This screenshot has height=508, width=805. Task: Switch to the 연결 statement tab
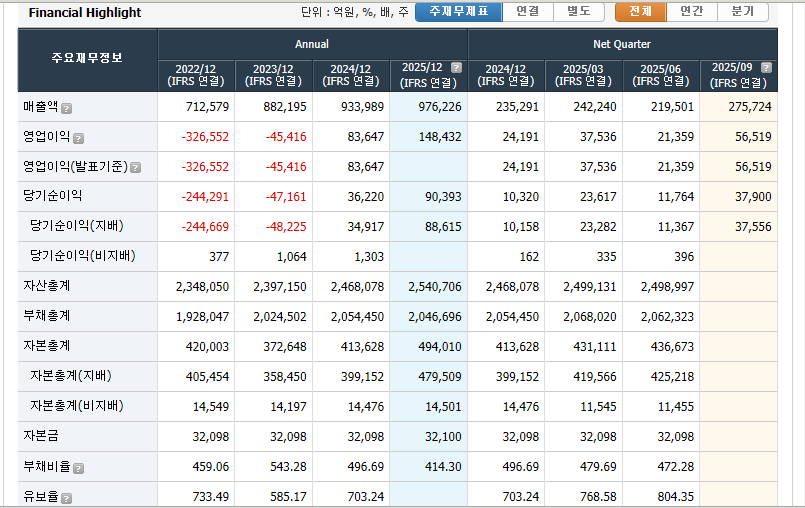(x=527, y=12)
